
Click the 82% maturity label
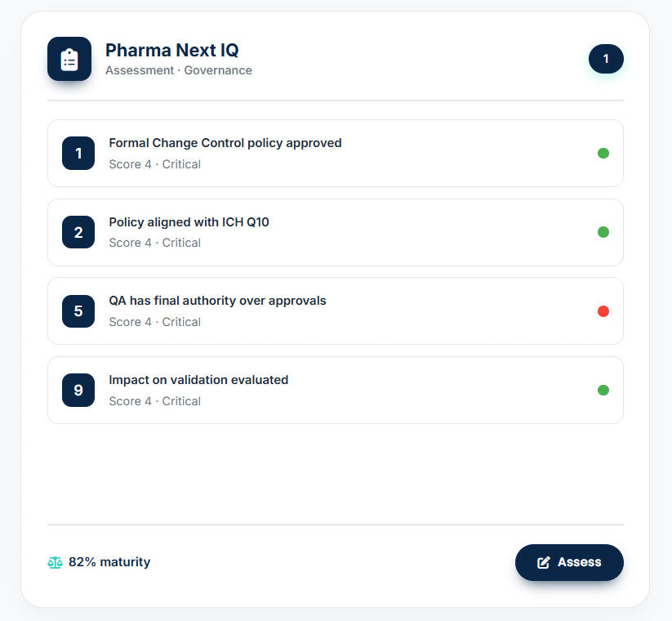(x=109, y=562)
